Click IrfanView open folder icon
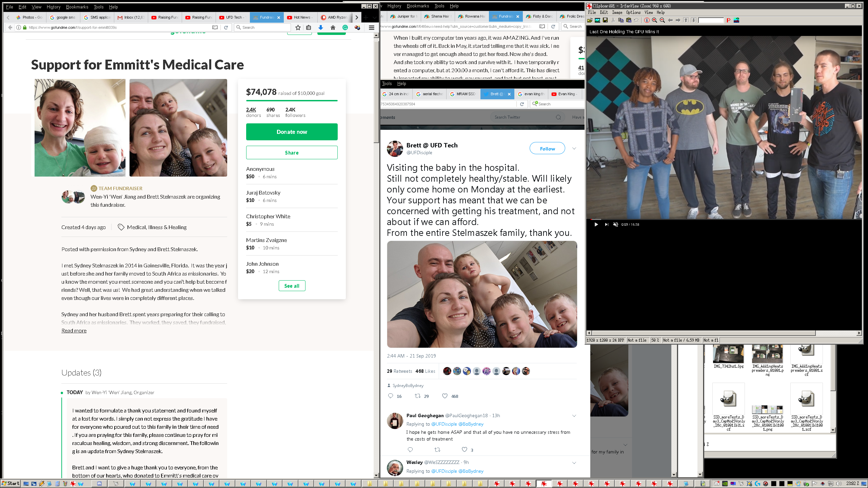Viewport: 868px width, 488px height. click(590, 20)
